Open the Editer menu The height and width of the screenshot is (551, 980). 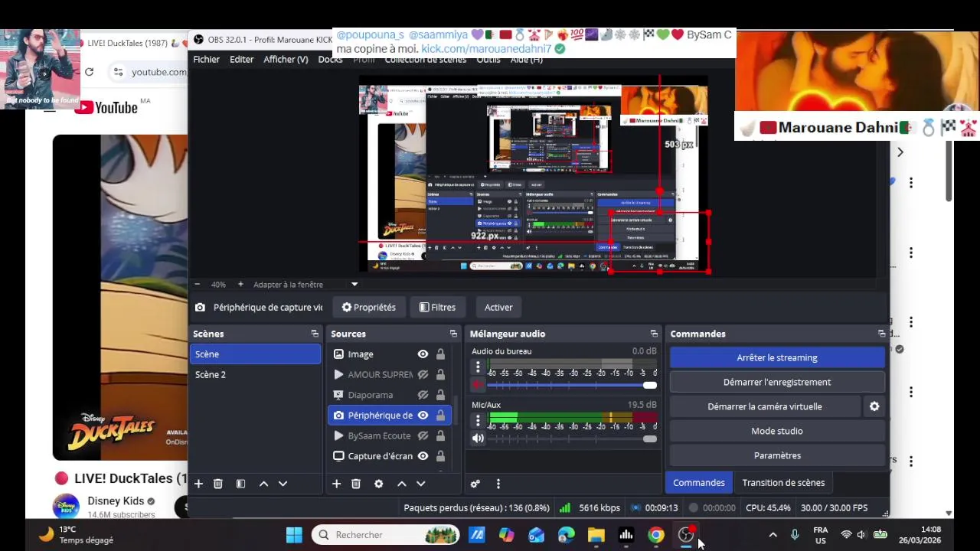(x=241, y=59)
